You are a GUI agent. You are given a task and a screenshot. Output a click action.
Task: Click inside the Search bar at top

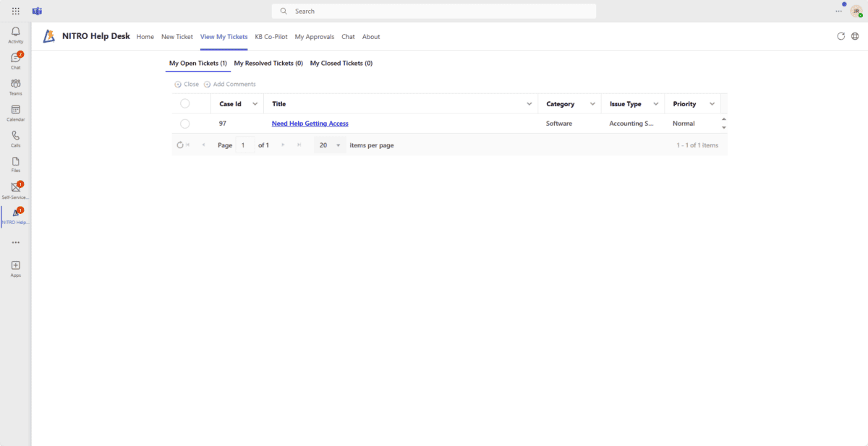(x=434, y=11)
